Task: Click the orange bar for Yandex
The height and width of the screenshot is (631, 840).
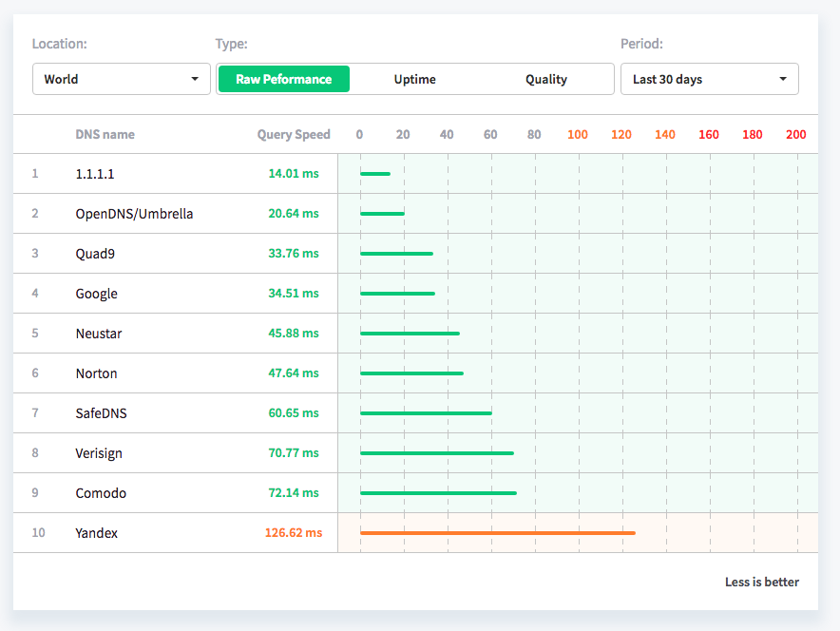Action: point(498,533)
